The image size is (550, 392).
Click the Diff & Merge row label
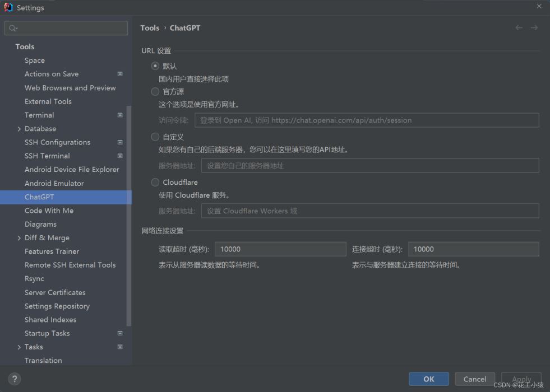click(47, 238)
